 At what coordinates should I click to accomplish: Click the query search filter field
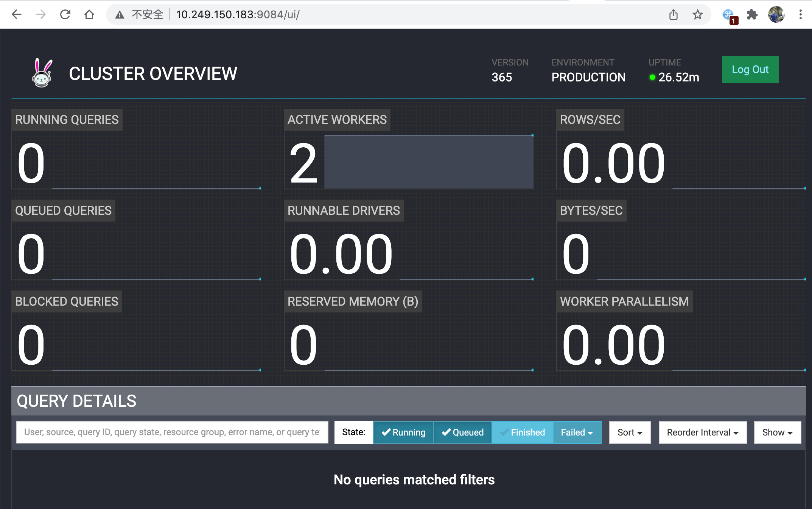tap(172, 432)
